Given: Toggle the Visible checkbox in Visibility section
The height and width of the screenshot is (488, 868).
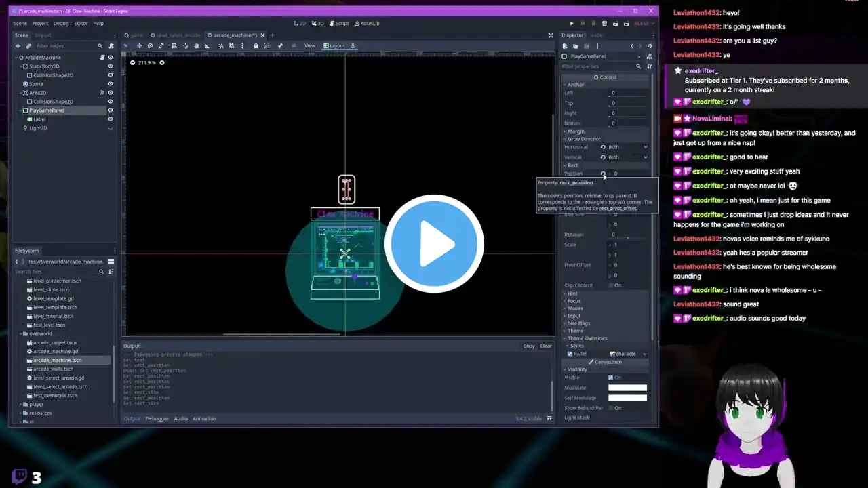Looking at the screenshot, I should coord(611,378).
